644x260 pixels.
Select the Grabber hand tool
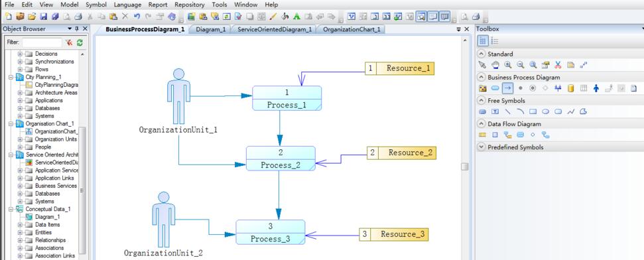click(x=495, y=65)
